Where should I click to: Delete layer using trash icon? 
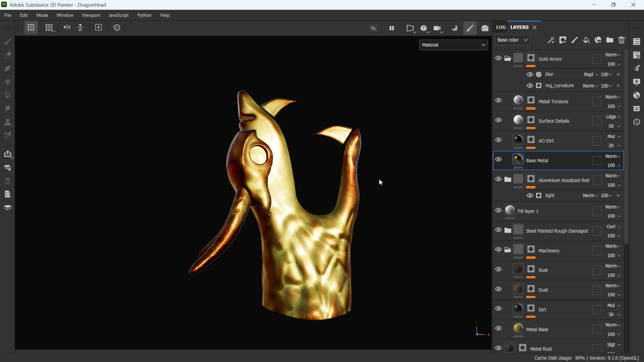point(622,40)
